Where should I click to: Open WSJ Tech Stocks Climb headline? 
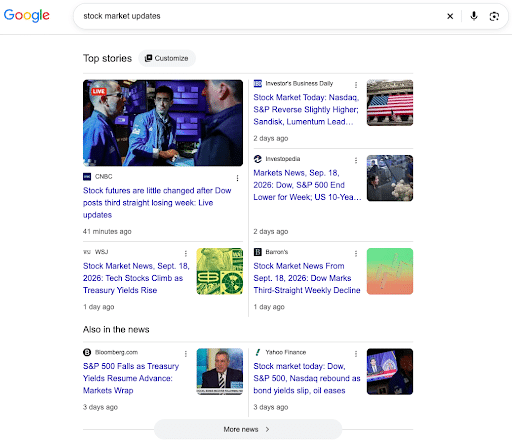coord(136,278)
